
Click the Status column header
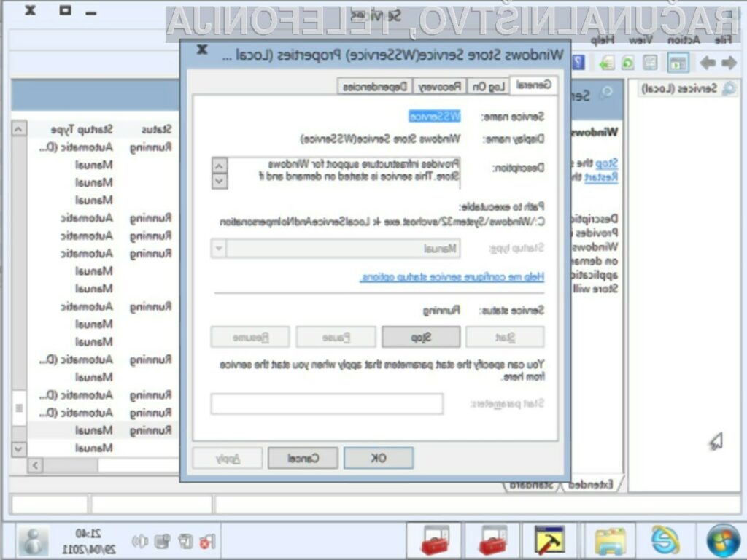(x=156, y=129)
